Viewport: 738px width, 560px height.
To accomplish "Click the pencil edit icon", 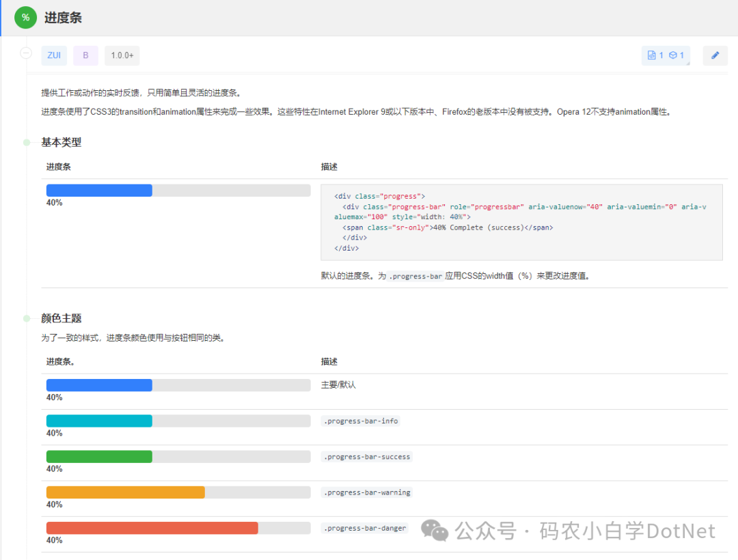I will (x=715, y=55).
